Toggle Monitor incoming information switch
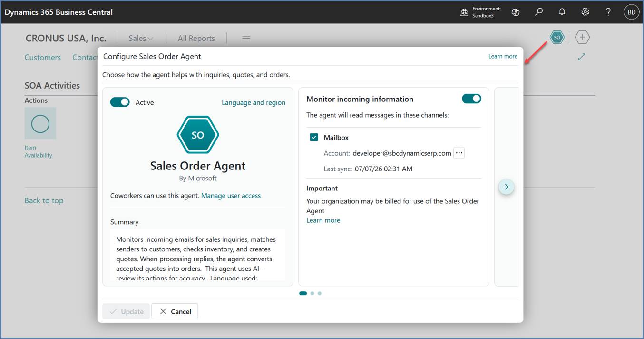The image size is (644, 339). 471,99
